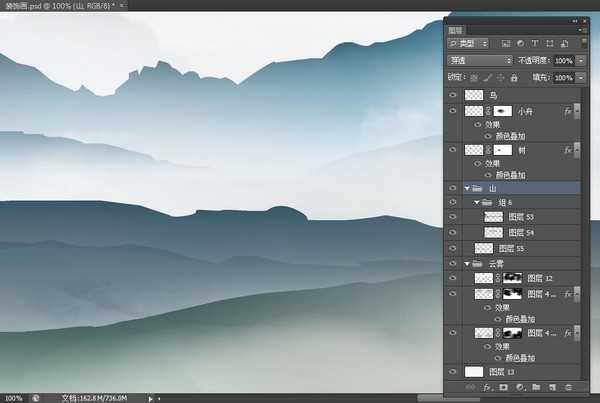Click the 不透明度 value field
Viewport: 600px width, 403px height.
point(564,60)
